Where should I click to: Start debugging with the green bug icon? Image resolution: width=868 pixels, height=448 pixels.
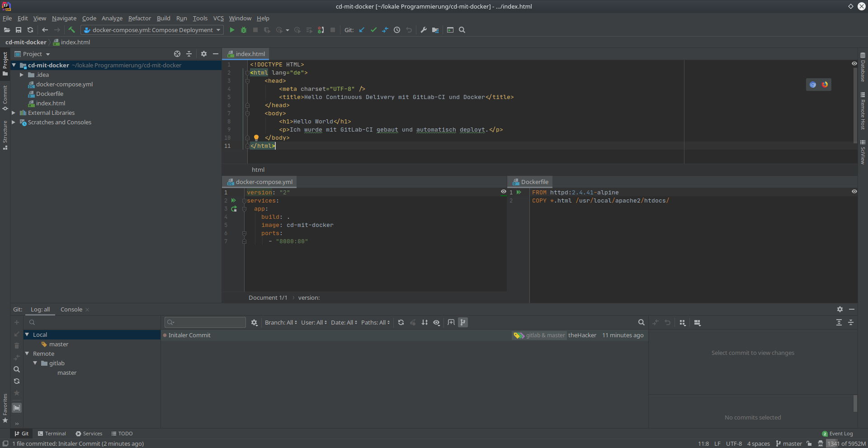tap(244, 30)
